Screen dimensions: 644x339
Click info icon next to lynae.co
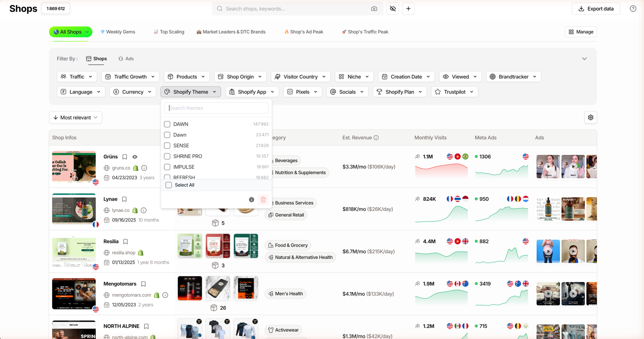tap(144, 210)
